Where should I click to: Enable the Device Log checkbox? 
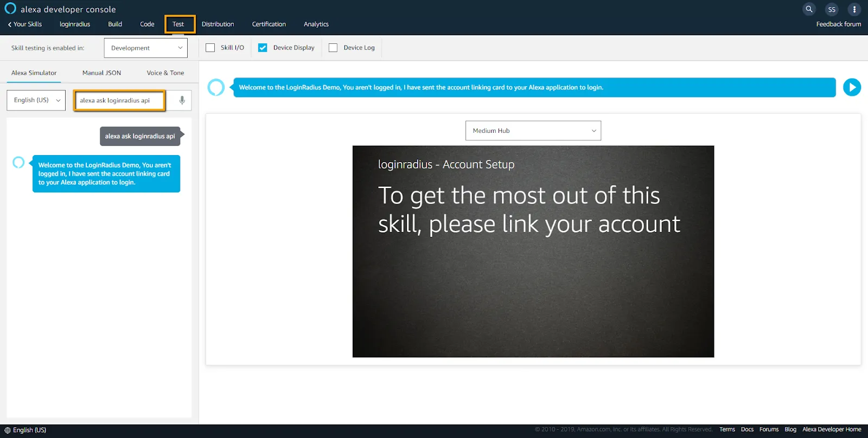333,48
